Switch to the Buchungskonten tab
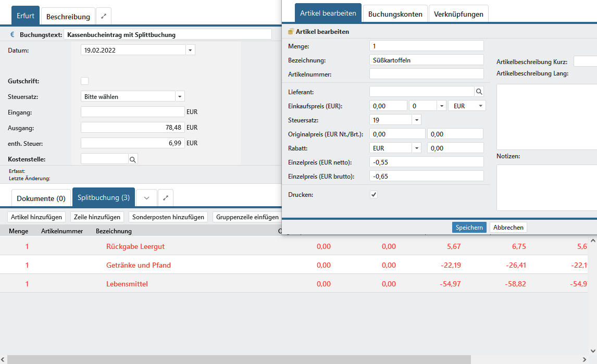This screenshot has width=597, height=364. [x=395, y=14]
